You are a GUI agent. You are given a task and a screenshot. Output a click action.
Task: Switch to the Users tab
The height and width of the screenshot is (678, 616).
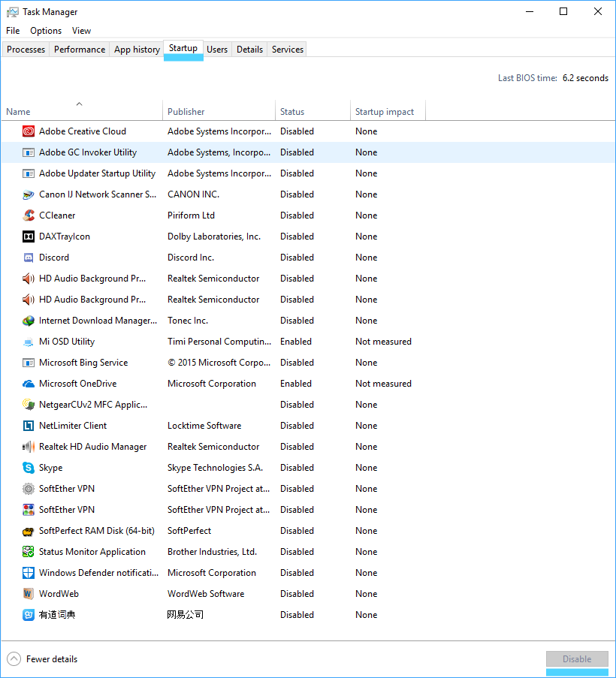(217, 50)
